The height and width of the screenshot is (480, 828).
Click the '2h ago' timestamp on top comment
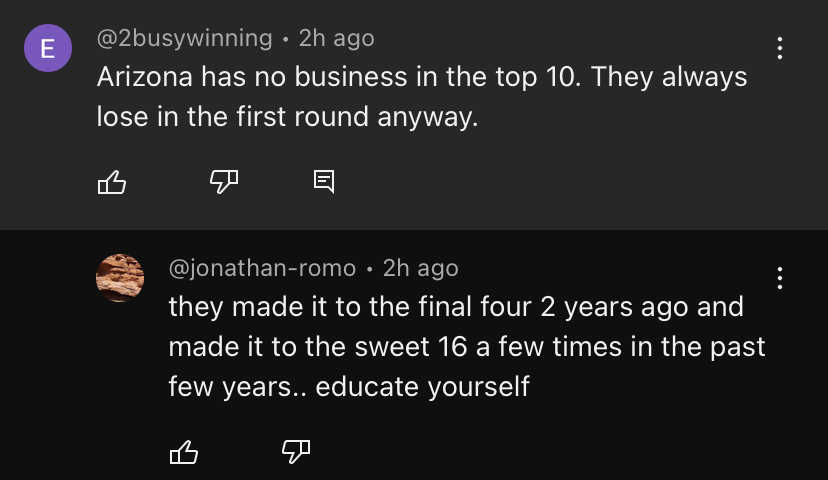click(336, 38)
